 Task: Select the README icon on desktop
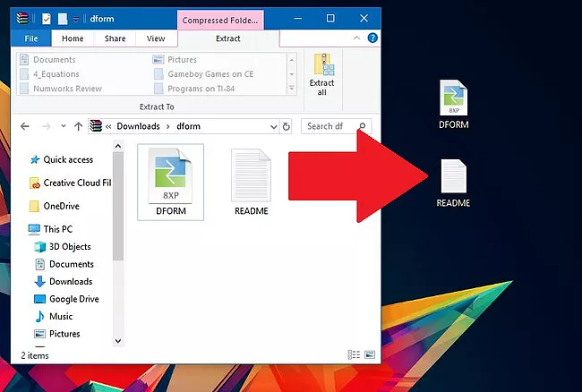pos(453,183)
